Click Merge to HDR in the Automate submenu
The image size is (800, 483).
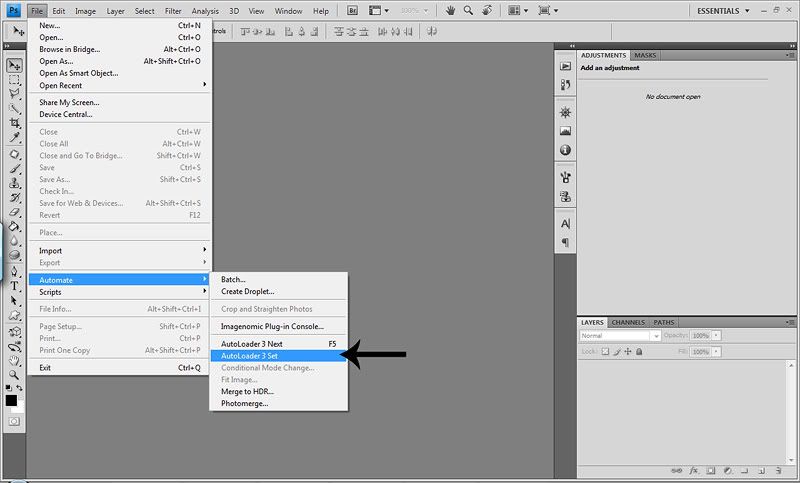(247, 391)
